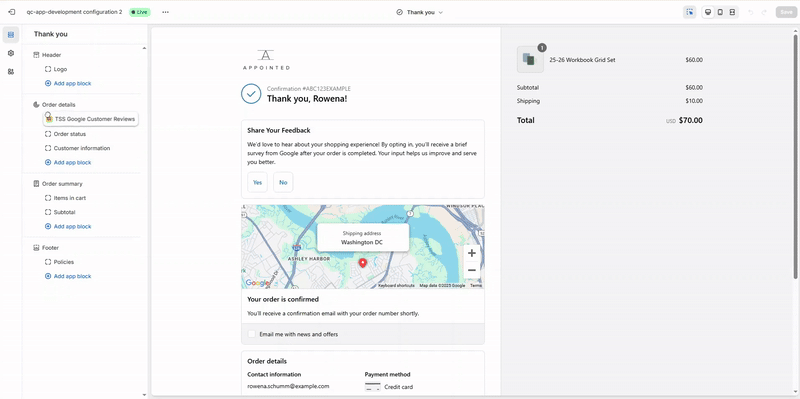
Task: Add app block under Order summary
Action: point(68,227)
